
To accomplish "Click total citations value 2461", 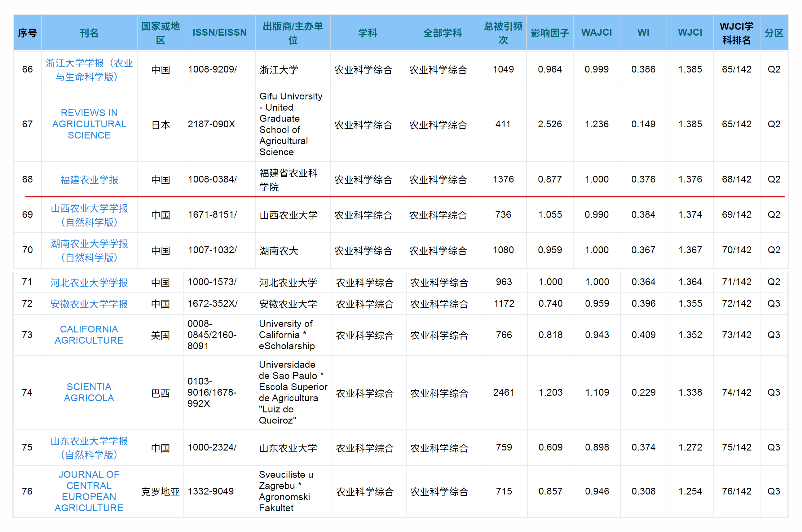I will [504, 392].
